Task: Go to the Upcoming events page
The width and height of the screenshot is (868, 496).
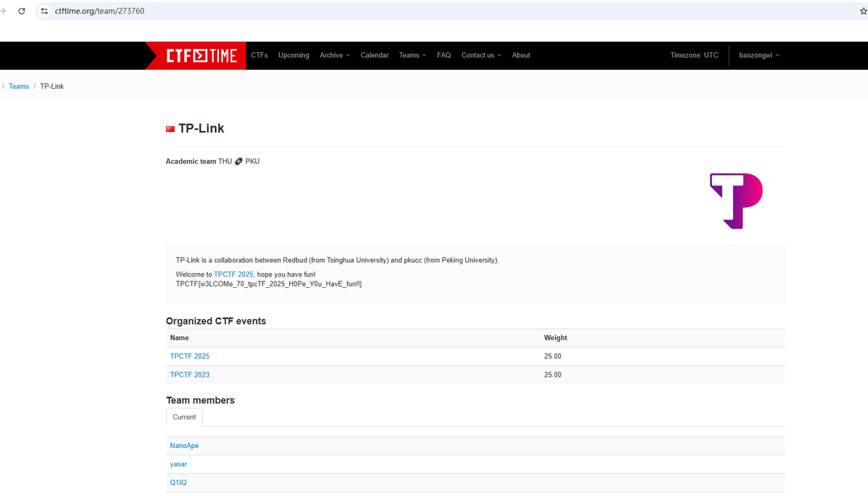Action: click(x=294, y=56)
